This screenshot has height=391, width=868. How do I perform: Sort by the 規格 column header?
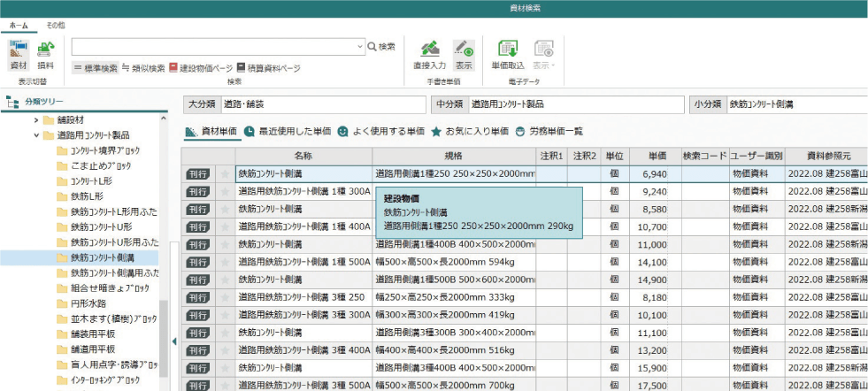tap(454, 157)
